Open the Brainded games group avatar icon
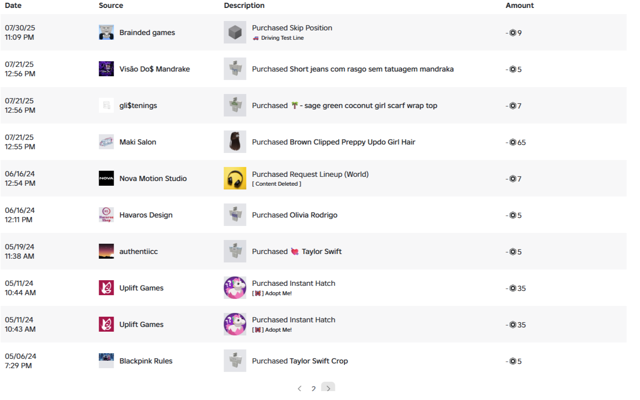The width and height of the screenshot is (640, 400). [106, 32]
